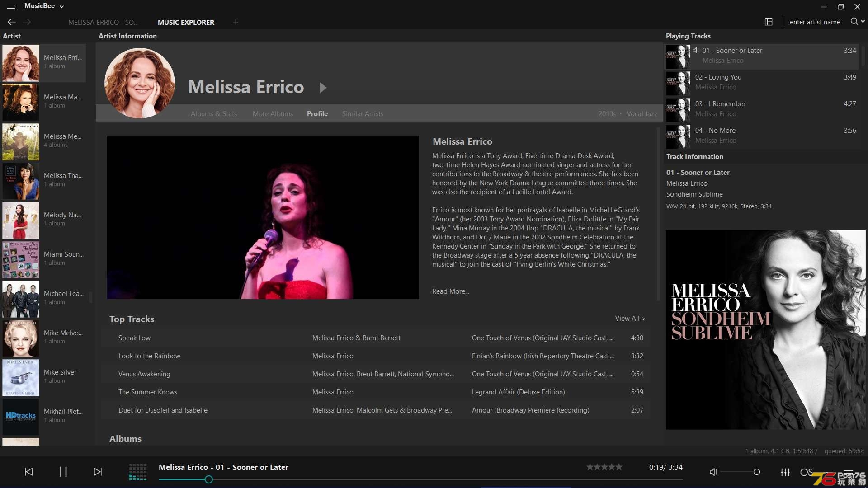The width and height of the screenshot is (868, 488).
Task: Click the volume slider knob
Action: click(757, 472)
